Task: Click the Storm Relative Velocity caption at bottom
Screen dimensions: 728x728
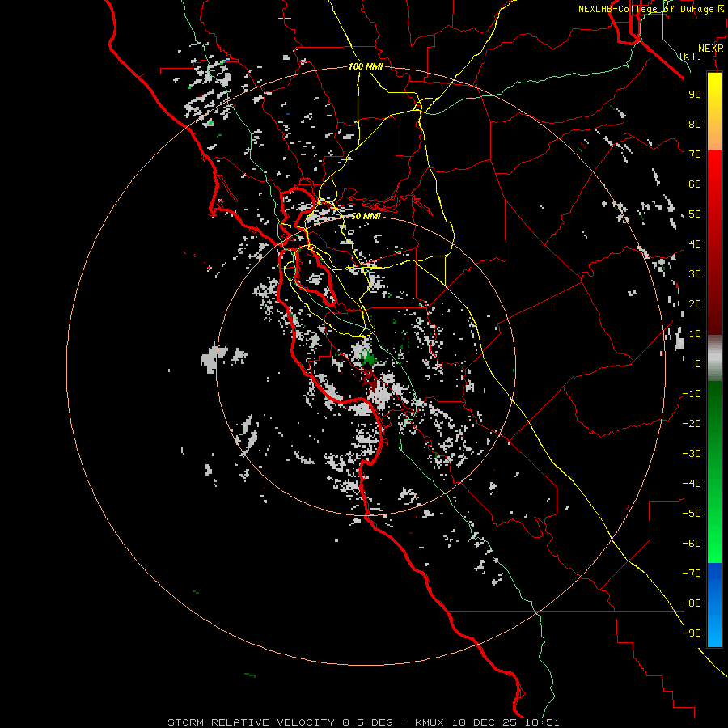Action: coord(363,722)
